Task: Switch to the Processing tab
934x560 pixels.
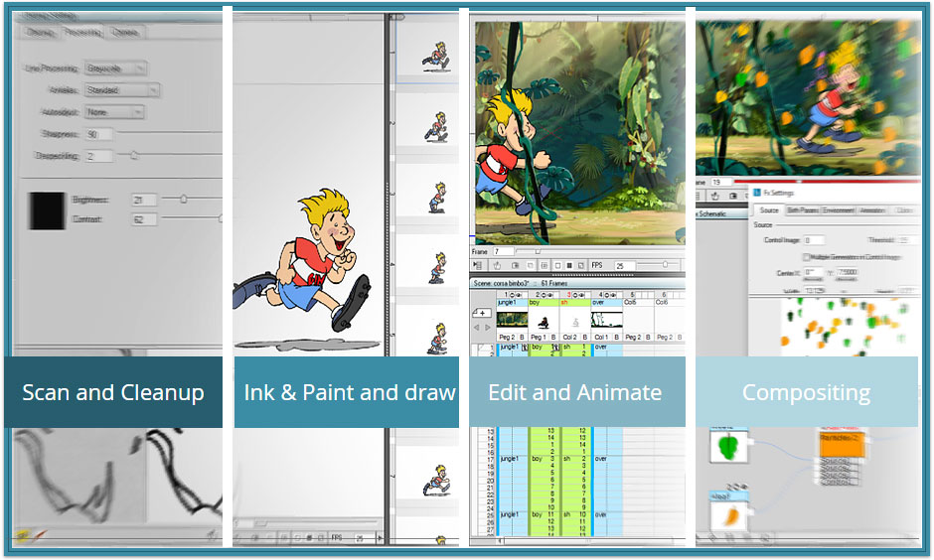Action: pyautogui.click(x=82, y=32)
